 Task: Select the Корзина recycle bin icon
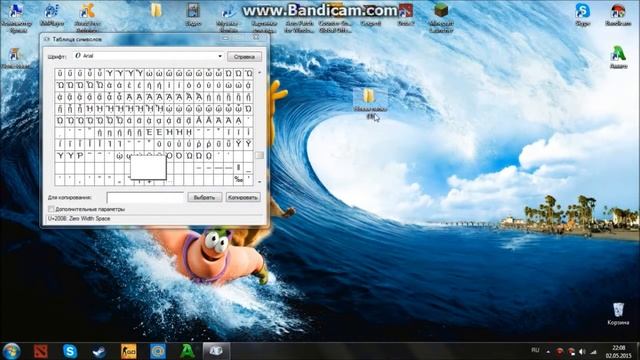[x=618, y=313]
